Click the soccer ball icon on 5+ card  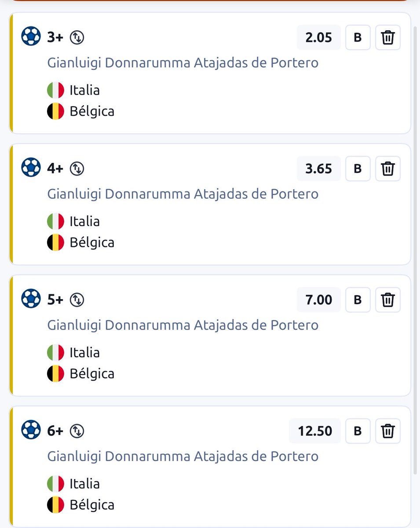coord(31,300)
